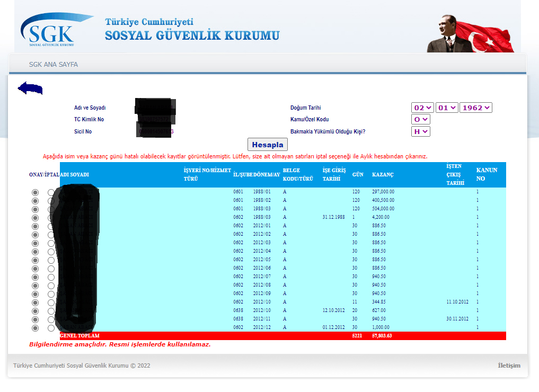This screenshot has height=392, width=539.
Task: Expand the Bakmakla Yükümlü Olduğu Kişi dropdown
Action: [420, 131]
